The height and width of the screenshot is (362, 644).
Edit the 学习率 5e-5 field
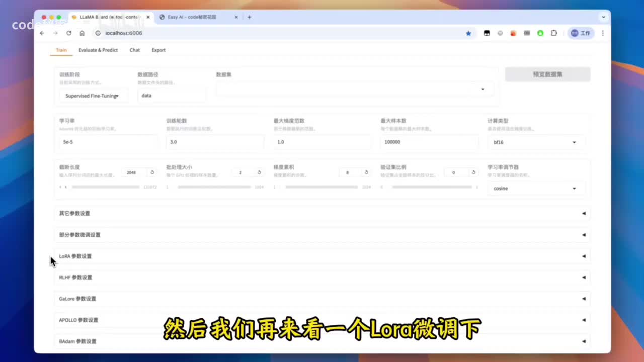108,142
